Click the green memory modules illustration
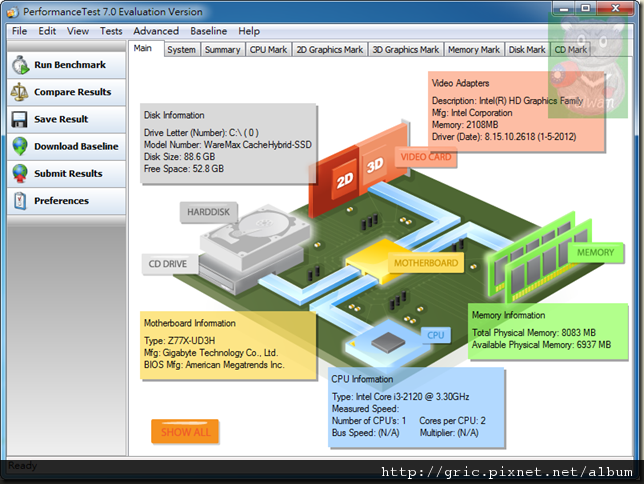The height and width of the screenshot is (484, 644). click(x=542, y=257)
